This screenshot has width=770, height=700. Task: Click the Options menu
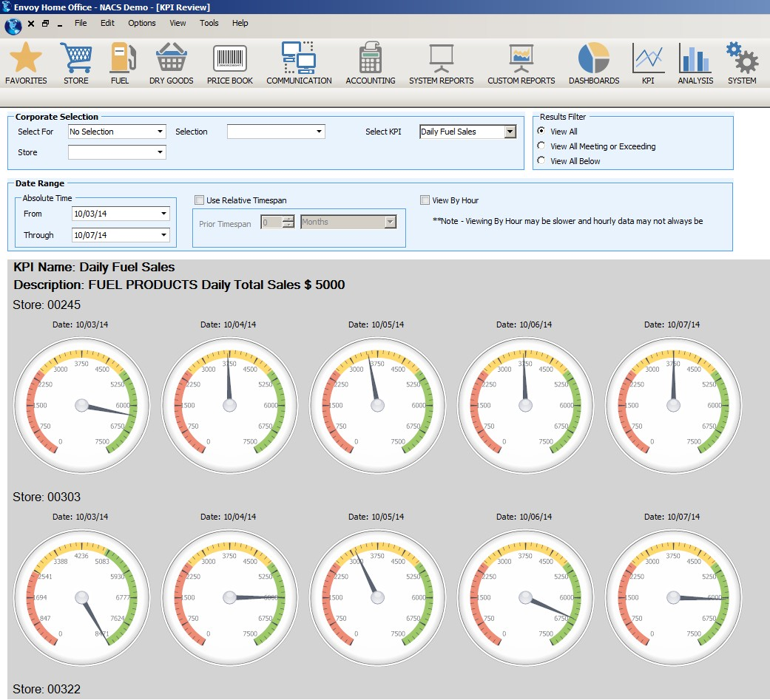pos(141,23)
